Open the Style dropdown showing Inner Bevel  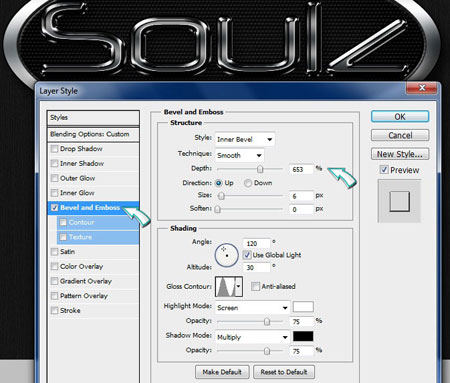pos(245,139)
